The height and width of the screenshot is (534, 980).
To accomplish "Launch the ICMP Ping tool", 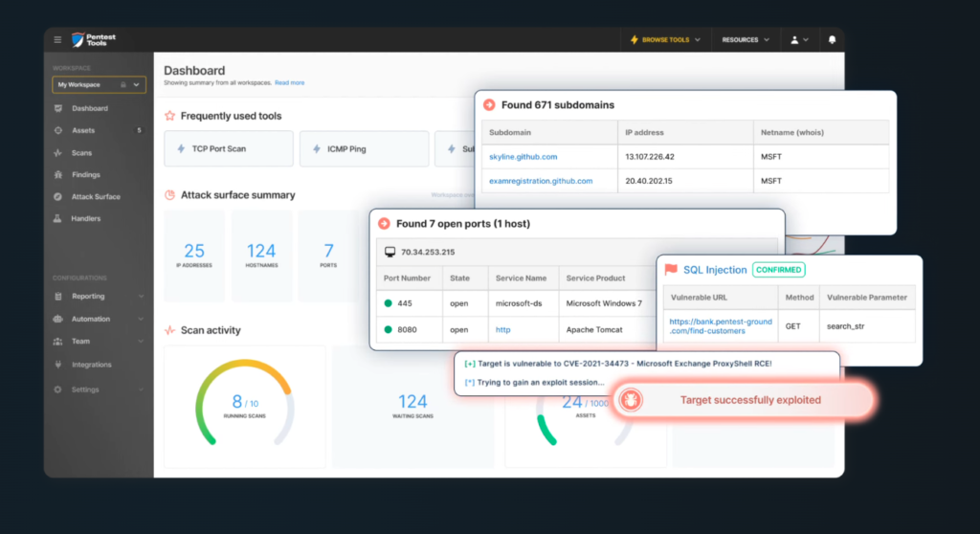I will pos(365,149).
